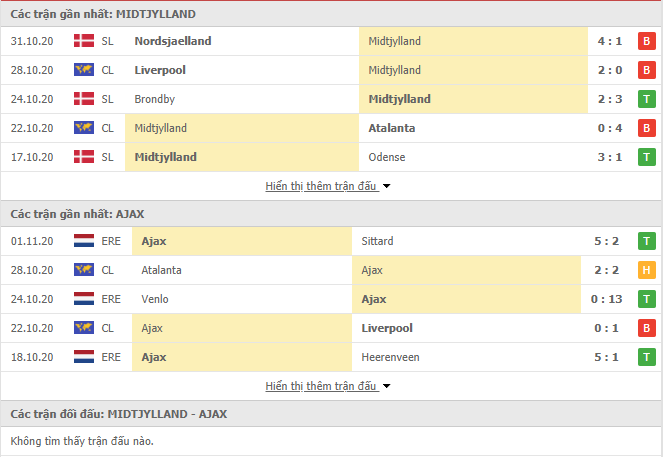Viewport: 663px width, 457px height.
Task: Click Champions League flag beside Liverpool vs Midtjylland
Action: click(84, 70)
